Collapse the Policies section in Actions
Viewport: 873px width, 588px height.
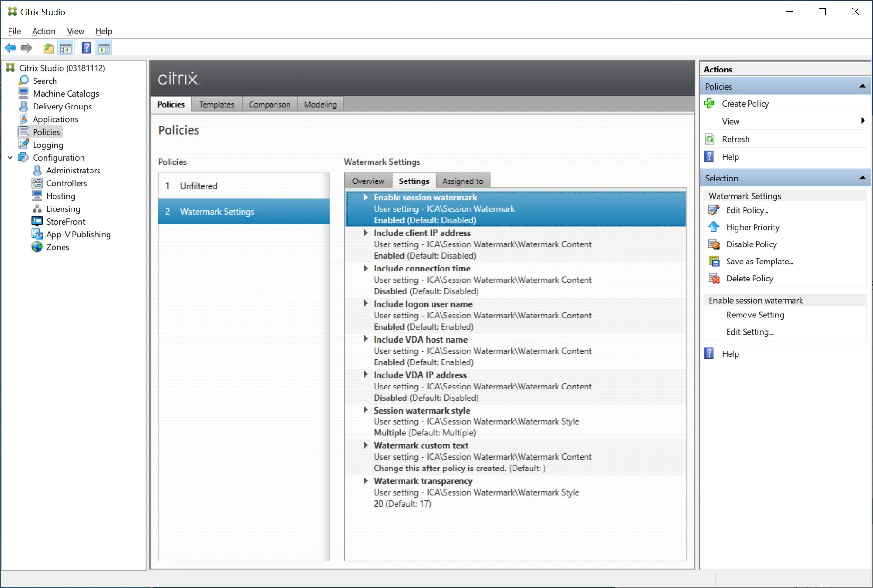862,86
